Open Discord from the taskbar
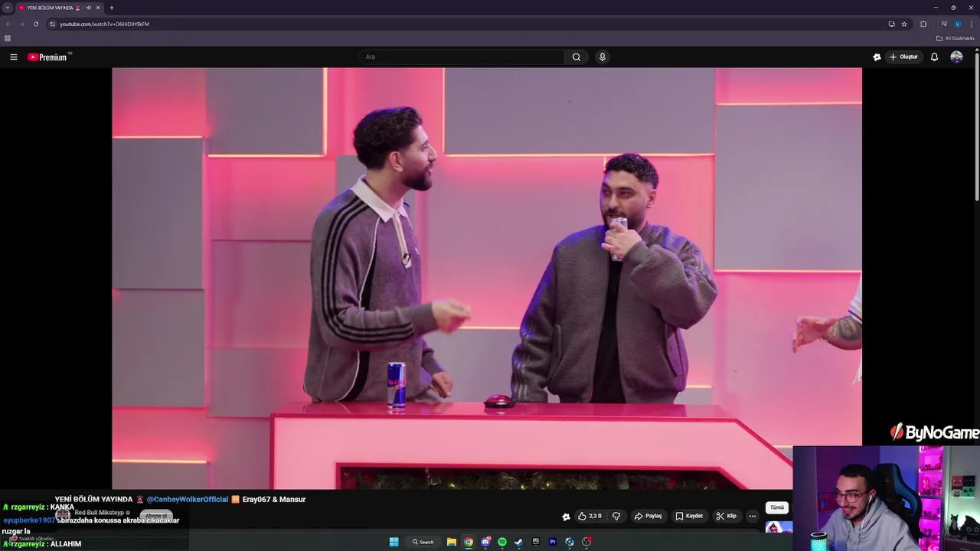The image size is (980, 551). pyautogui.click(x=485, y=542)
